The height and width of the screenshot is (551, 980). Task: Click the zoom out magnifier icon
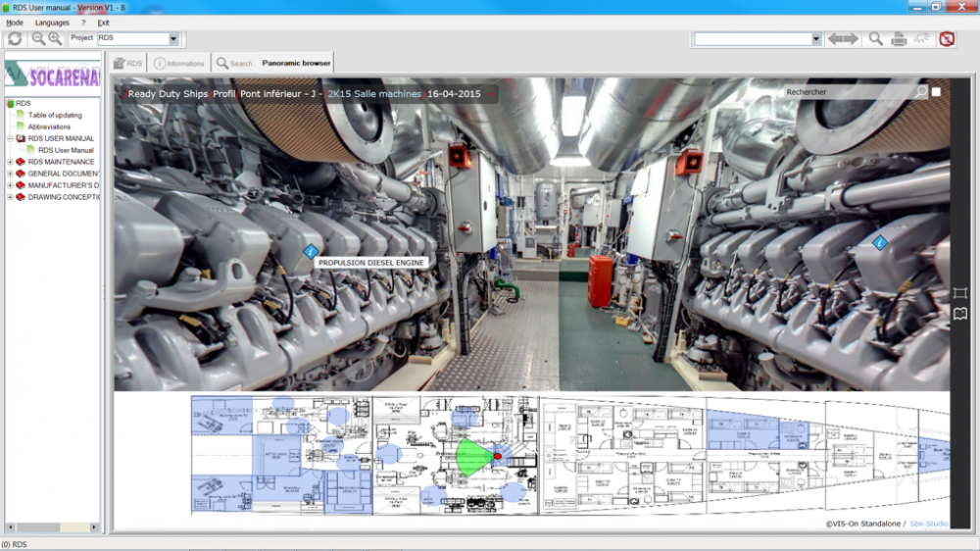click(38, 39)
